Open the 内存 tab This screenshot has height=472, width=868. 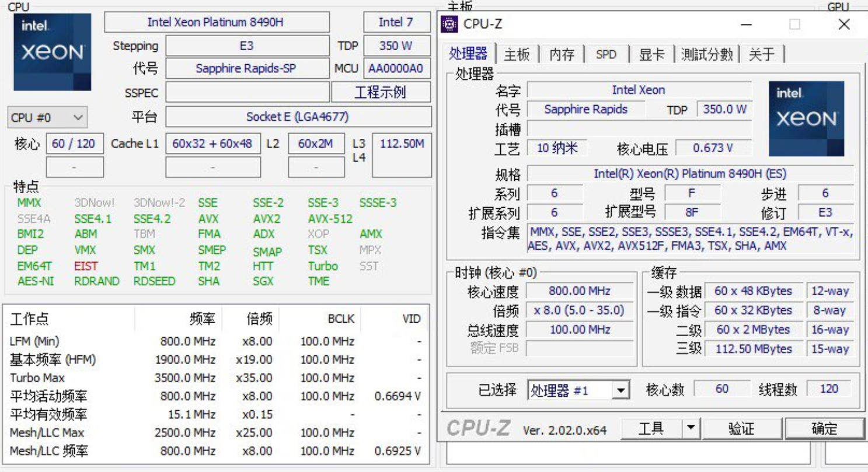562,54
